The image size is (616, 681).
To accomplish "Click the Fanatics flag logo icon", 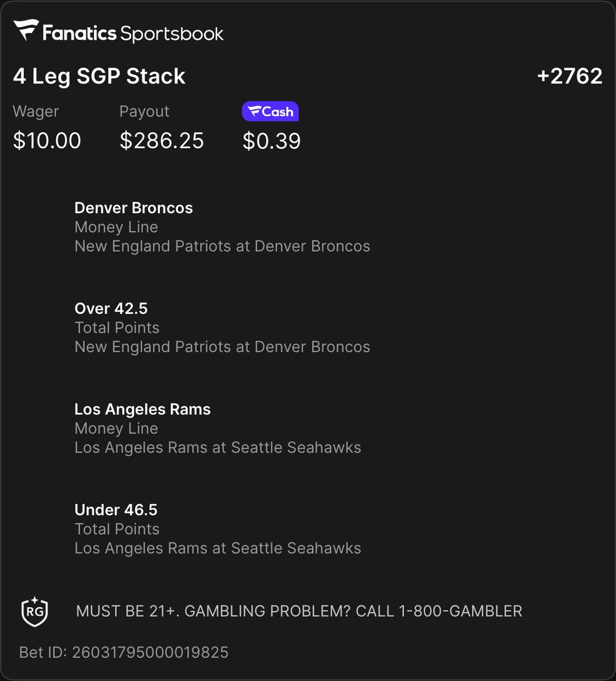I will [x=26, y=31].
